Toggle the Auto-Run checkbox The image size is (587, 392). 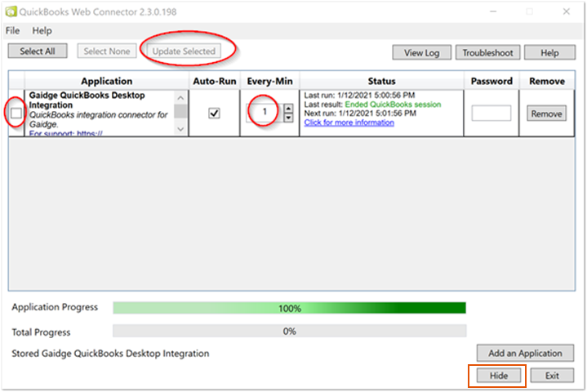pos(214,113)
